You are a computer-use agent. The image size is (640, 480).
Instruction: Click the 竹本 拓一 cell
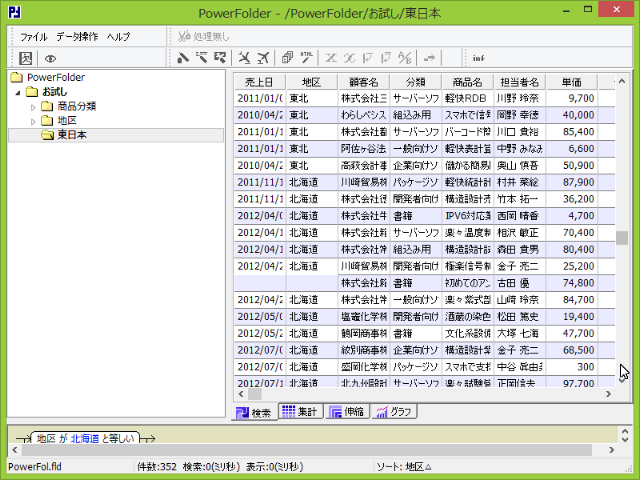click(x=520, y=199)
